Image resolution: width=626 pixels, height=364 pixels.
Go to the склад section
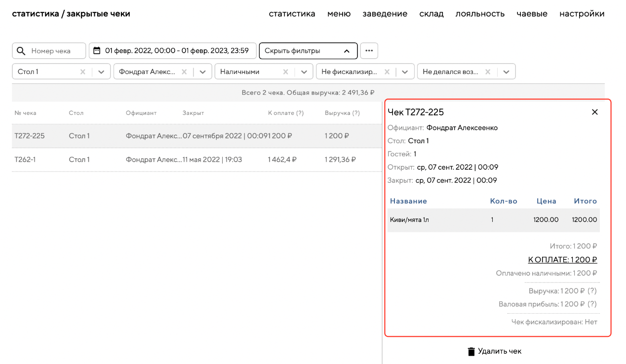pyautogui.click(x=431, y=14)
